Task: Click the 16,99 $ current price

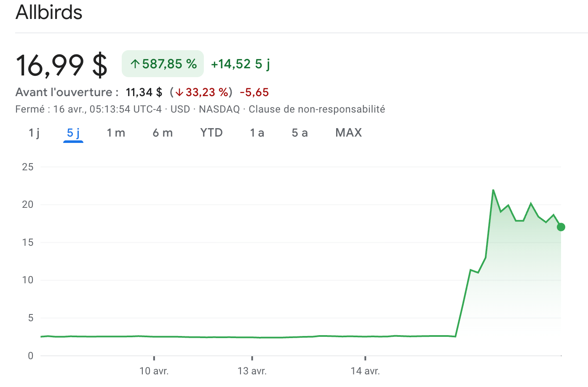Action: click(61, 65)
